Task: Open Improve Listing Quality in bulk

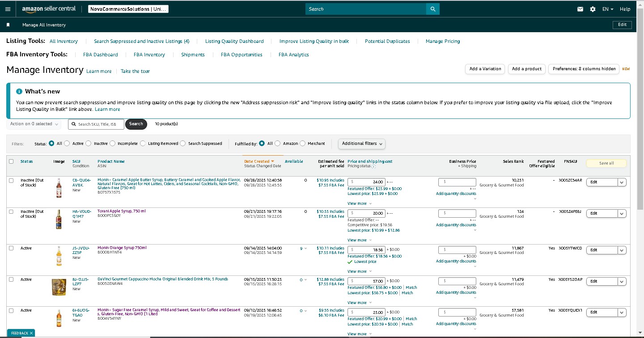Action: tap(314, 41)
